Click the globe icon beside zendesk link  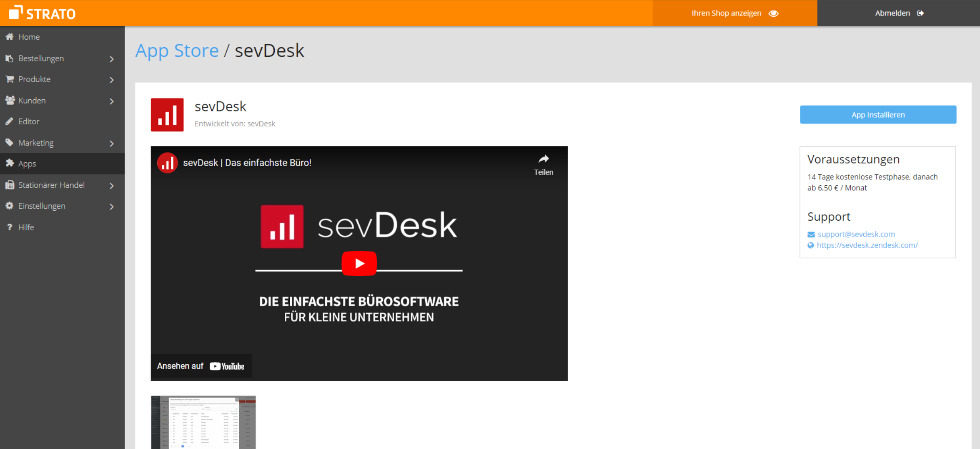click(810, 245)
